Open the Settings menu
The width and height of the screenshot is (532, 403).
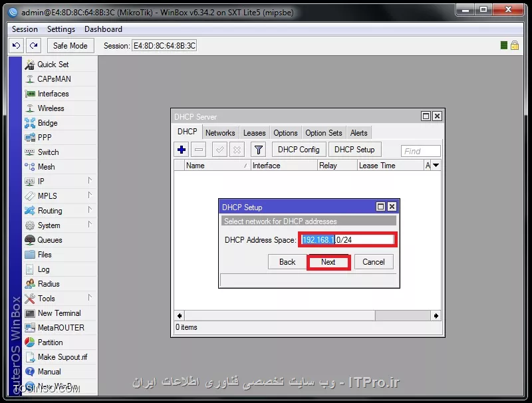pos(61,29)
